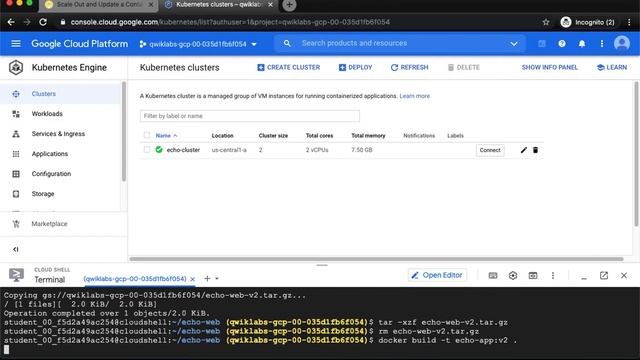
Task: Open a new browser tab
Action: click(289, 5)
